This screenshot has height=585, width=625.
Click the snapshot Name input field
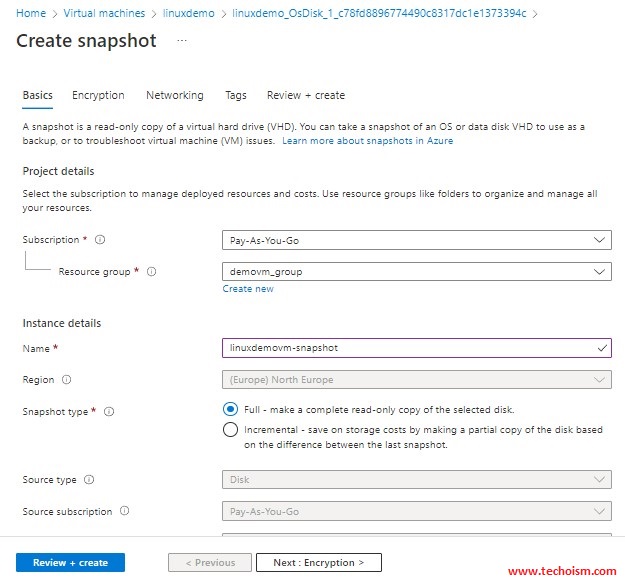tap(408, 348)
